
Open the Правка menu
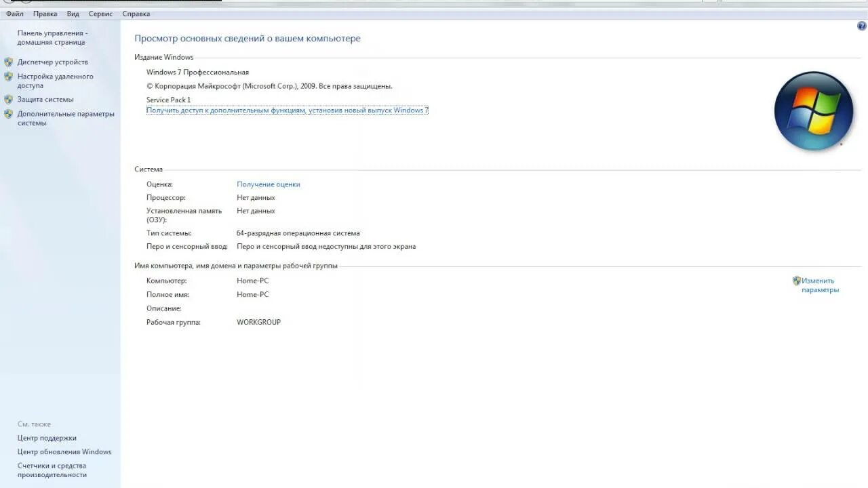(x=45, y=14)
